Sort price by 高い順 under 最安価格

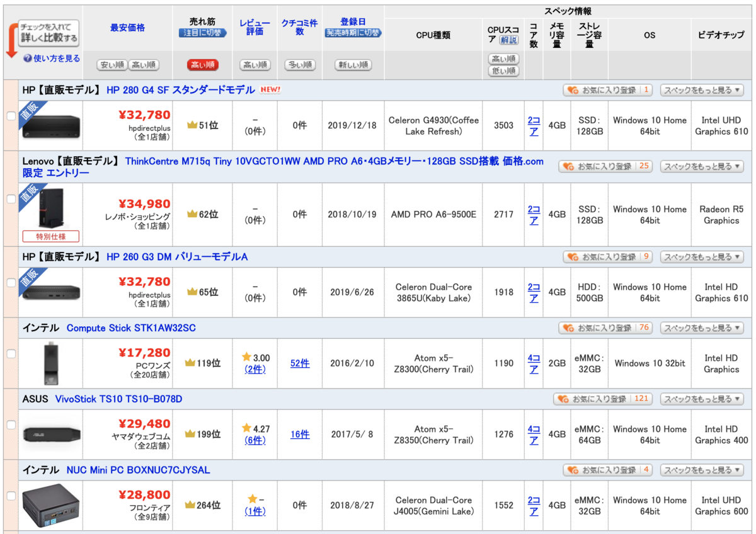[144, 65]
